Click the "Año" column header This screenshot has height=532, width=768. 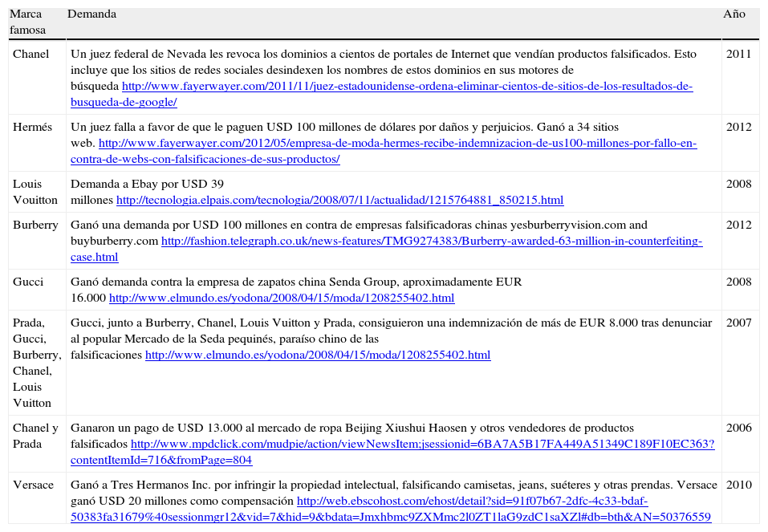tap(733, 14)
